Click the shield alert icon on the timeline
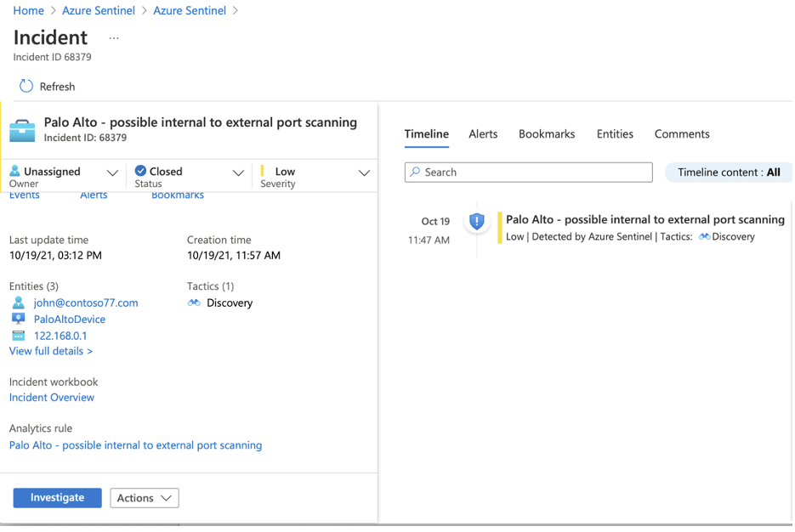This screenshot has width=795, height=532. pyautogui.click(x=477, y=222)
